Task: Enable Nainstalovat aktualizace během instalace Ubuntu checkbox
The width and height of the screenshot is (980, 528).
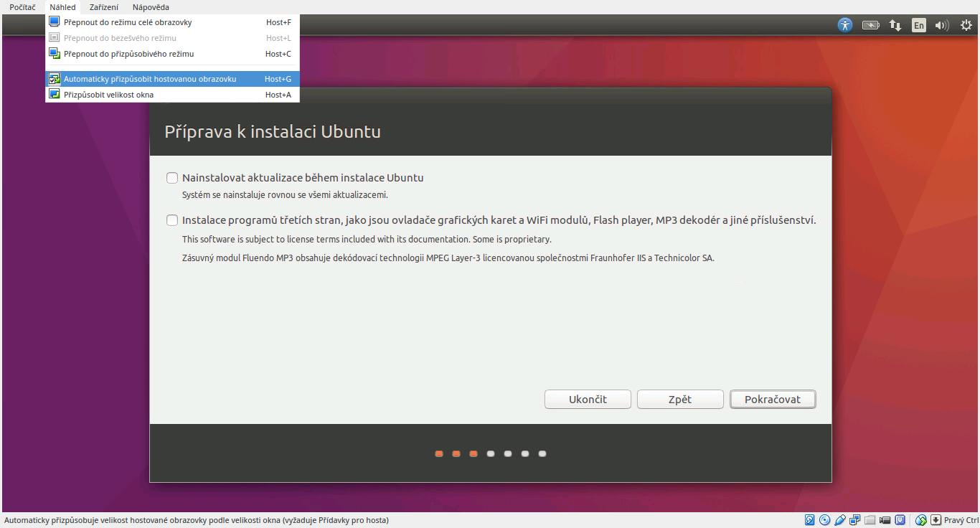Action: pyautogui.click(x=172, y=178)
